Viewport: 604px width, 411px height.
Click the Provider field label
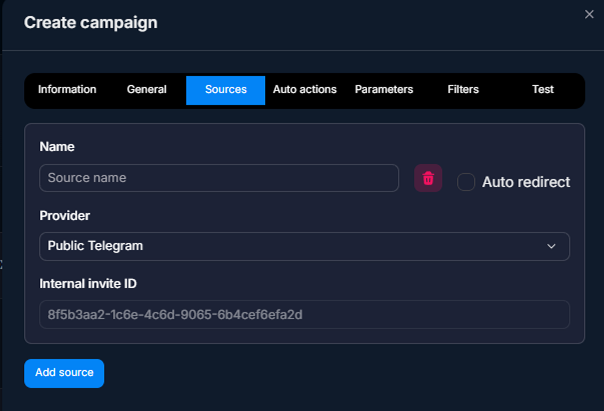pos(65,216)
